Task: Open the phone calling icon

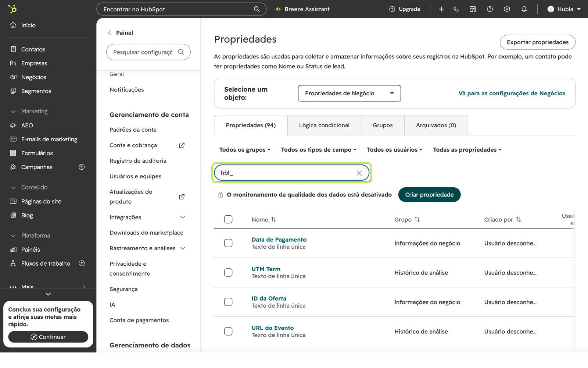Action: (x=456, y=9)
